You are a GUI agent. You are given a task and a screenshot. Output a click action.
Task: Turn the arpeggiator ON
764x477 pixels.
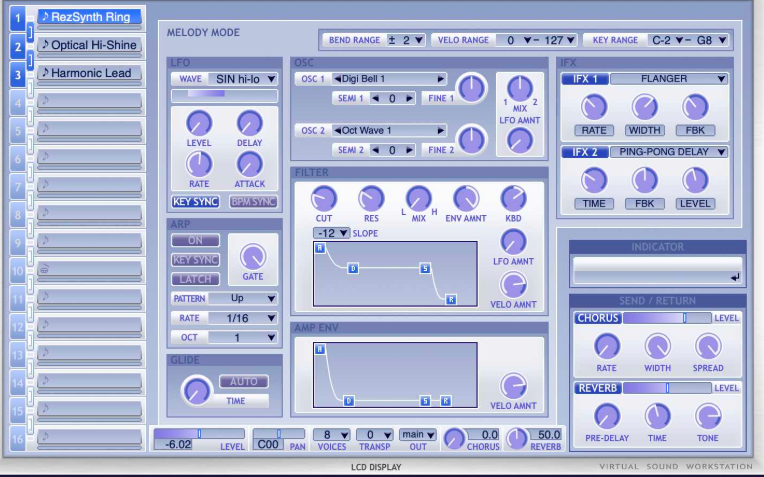[195, 240]
